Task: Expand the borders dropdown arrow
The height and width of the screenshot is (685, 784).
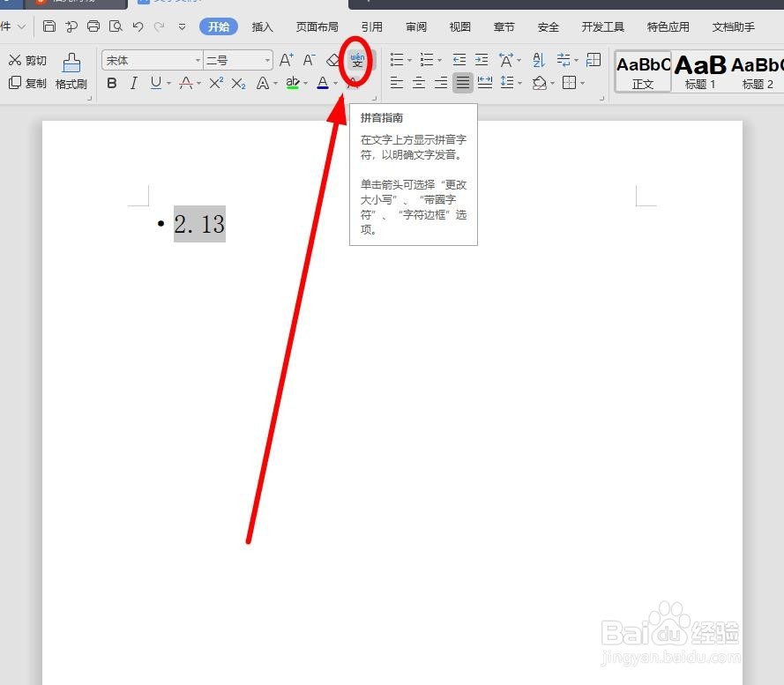Action: (583, 83)
